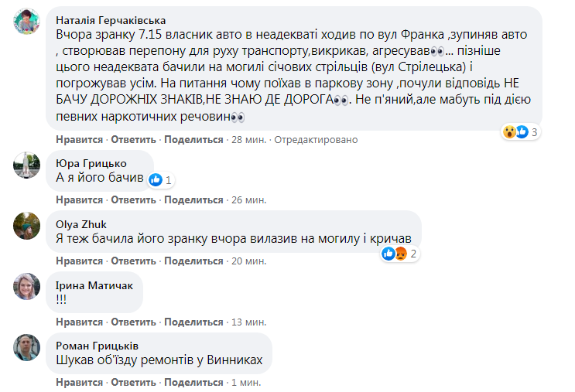
Task: Open Ірина Матичак's profile avatar
Action: (x=27, y=286)
